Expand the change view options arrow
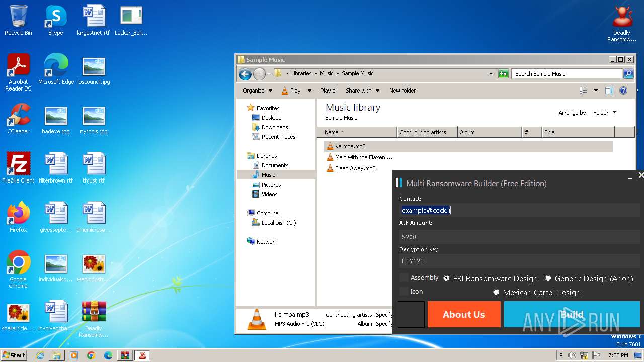This screenshot has height=362, width=644. tap(596, 90)
